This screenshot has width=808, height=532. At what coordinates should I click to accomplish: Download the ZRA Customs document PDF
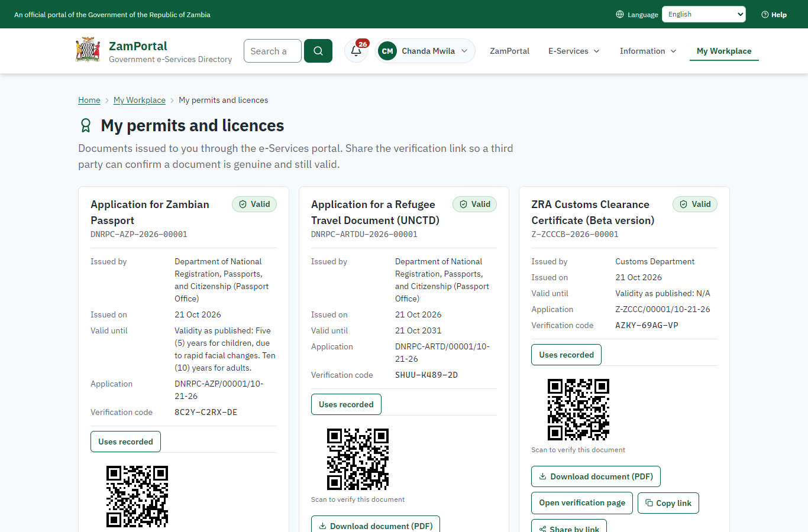(596, 476)
